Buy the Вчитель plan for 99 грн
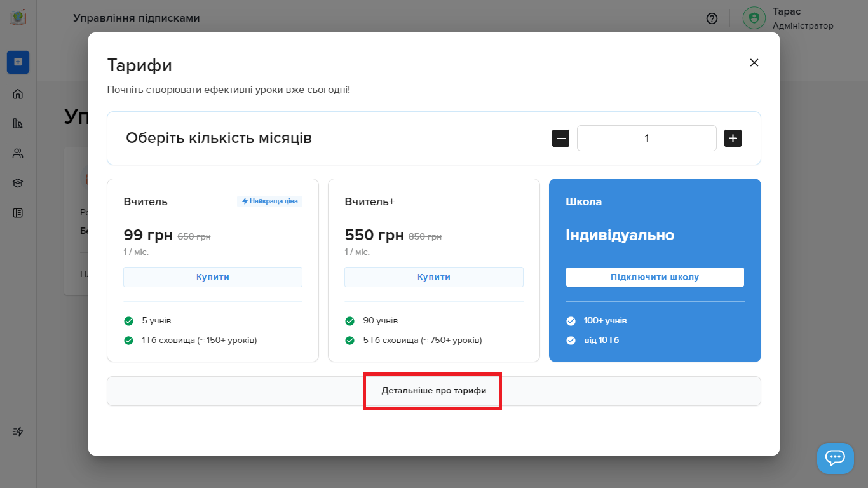This screenshot has height=488, width=868. click(213, 277)
